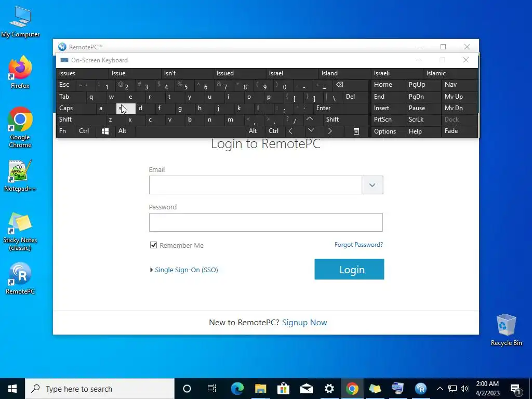This screenshot has height=399, width=532.
Task: Toggle the right Shift key
Action: [x=345, y=119]
